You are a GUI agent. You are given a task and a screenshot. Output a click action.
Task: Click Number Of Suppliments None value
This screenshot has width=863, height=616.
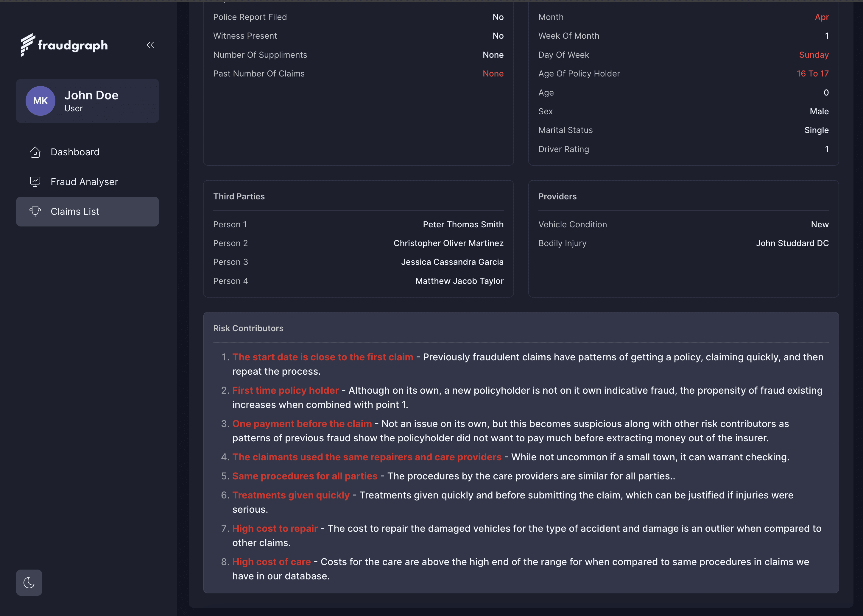click(493, 55)
